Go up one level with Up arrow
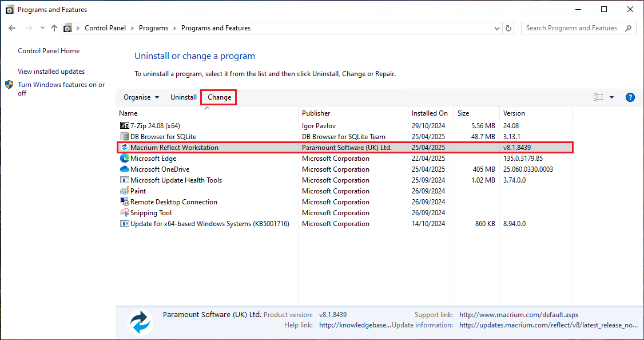This screenshot has height=340, width=644. point(54,28)
